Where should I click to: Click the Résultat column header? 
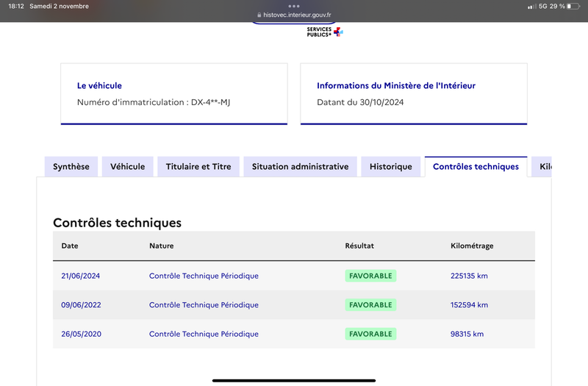[x=359, y=246]
